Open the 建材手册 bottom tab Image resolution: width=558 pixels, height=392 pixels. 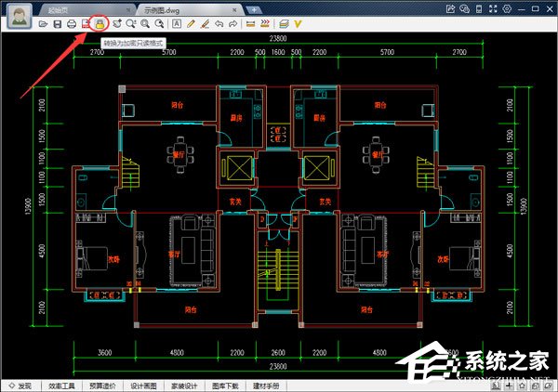tap(266, 385)
